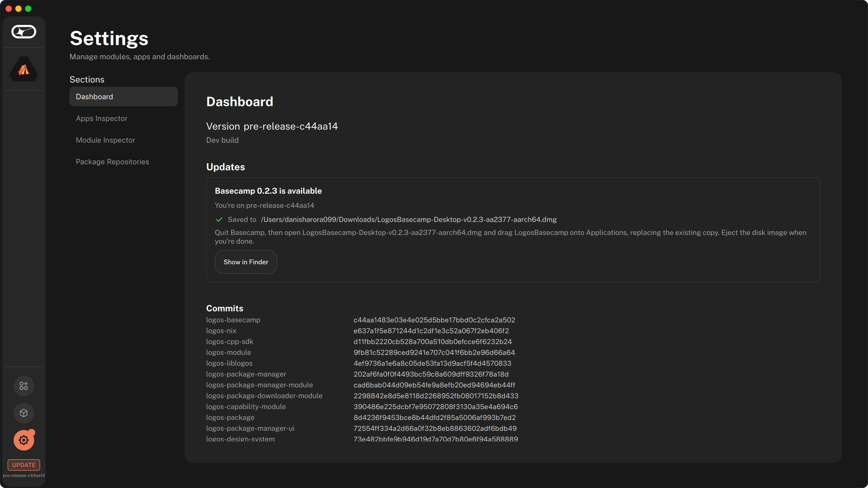Screen dimensions: 868x488
Task: Click 'Basecamp 0.2.3 is available' heading
Action: coord(268,191)
